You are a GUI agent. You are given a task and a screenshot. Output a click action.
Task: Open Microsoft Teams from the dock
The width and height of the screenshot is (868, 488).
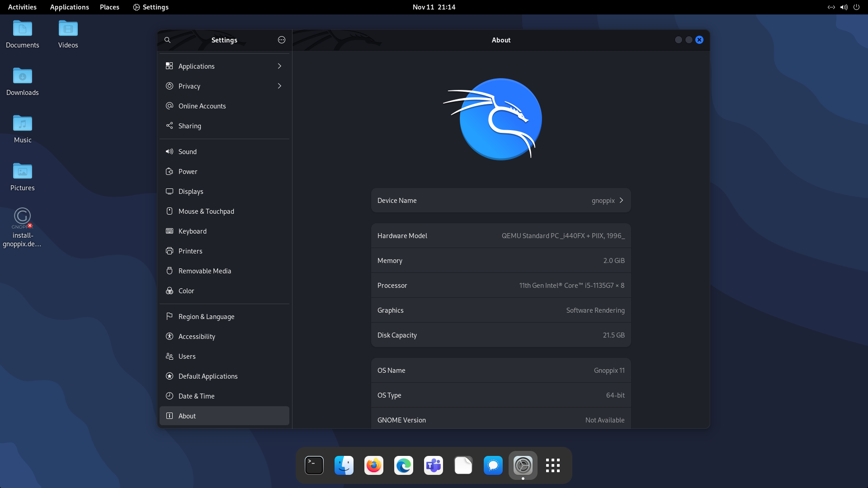434,465
